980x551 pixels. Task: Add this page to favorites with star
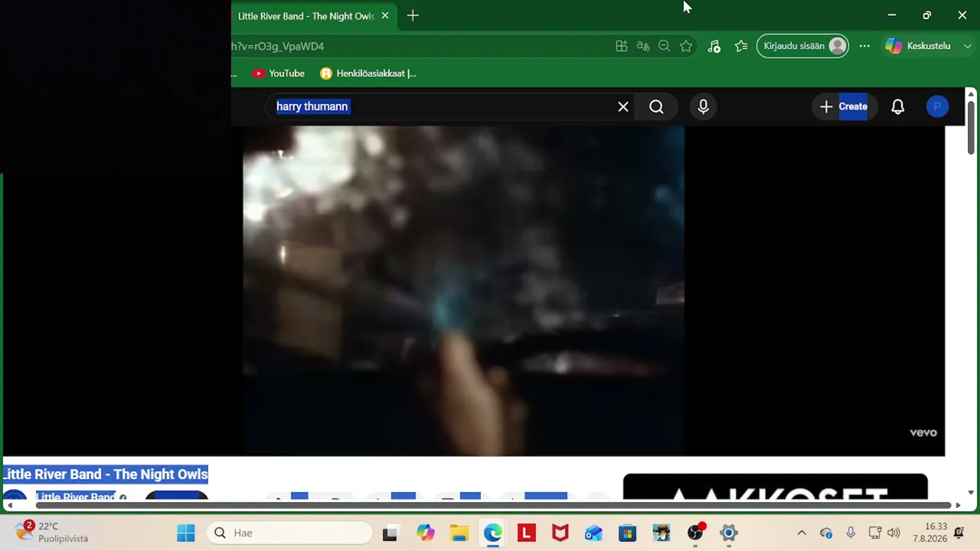click(686, 46)
